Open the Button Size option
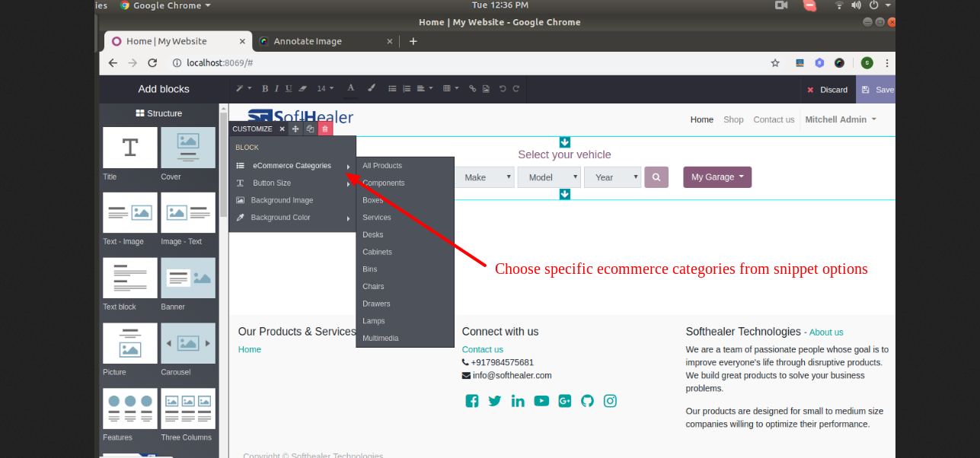 pos(292,183)
